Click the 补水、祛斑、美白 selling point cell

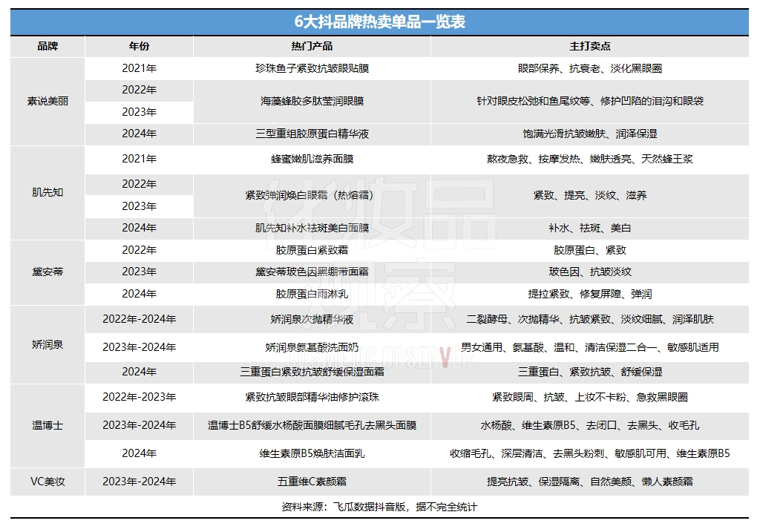(x=589, y=228)
